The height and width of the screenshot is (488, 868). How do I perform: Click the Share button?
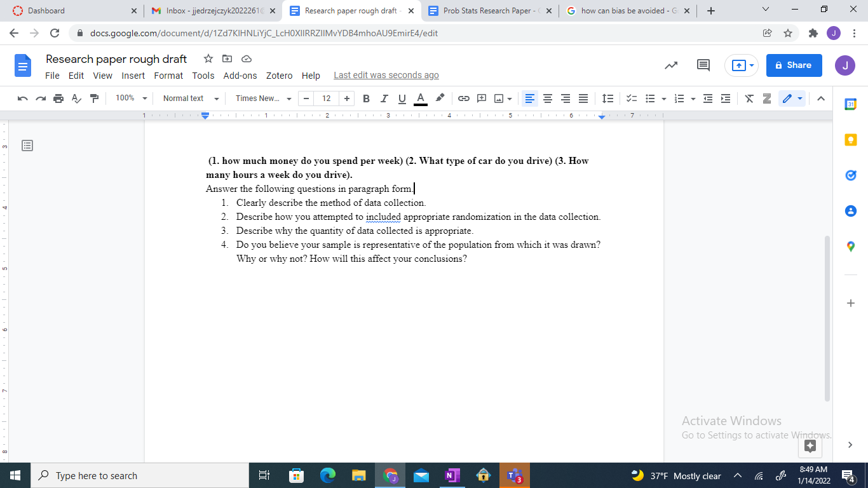tap(794, 65)
